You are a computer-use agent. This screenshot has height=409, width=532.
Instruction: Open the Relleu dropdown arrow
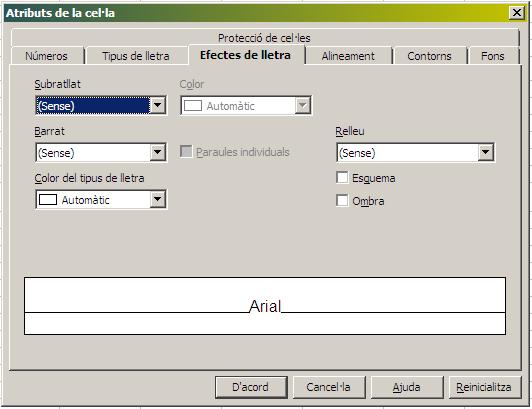click(x=486, y=152)
